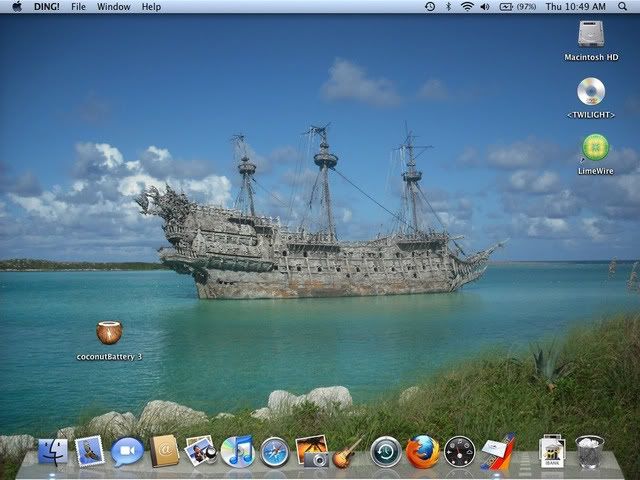Open Time Machine from the Dock
This screenshot has width=640, height=480.
coord(386,452)
